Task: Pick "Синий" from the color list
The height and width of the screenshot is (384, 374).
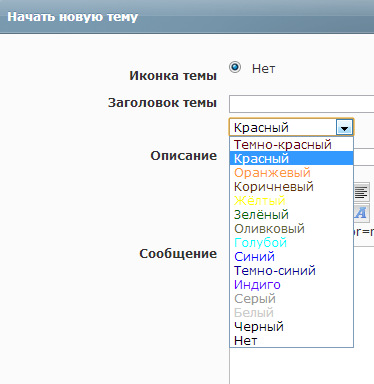Action: point(291,256)
